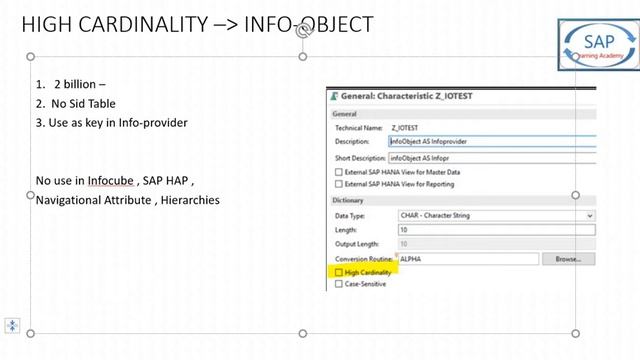Click the bottom-left sizing handle of text box
This screenshot has width=640, height=360.
[31, 333]
